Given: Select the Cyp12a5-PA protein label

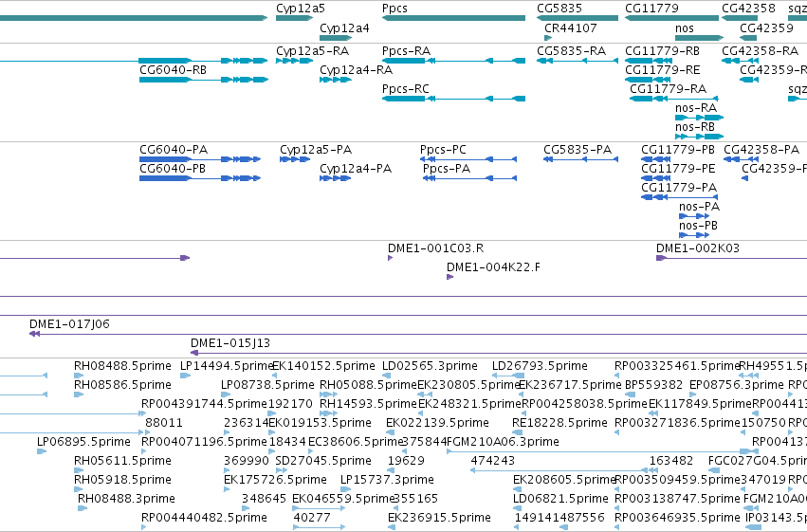Looking at the screenshot, I should coord(316,150).
